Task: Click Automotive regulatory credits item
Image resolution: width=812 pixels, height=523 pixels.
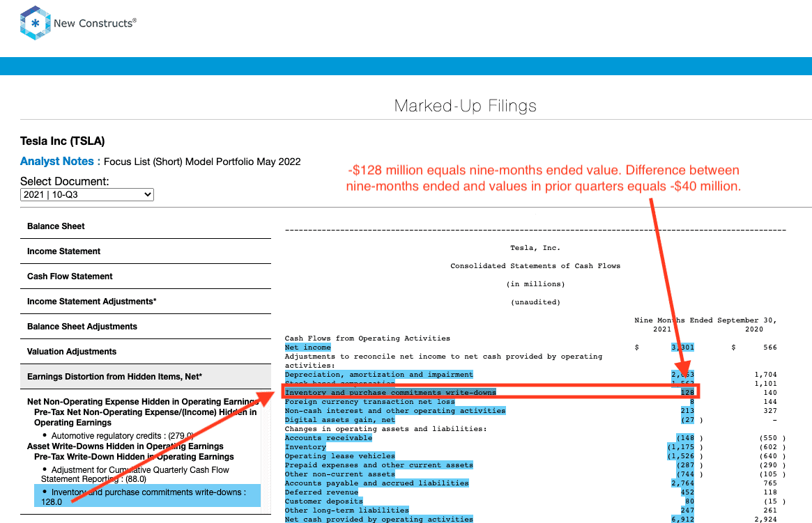Action: pos(122,436)
